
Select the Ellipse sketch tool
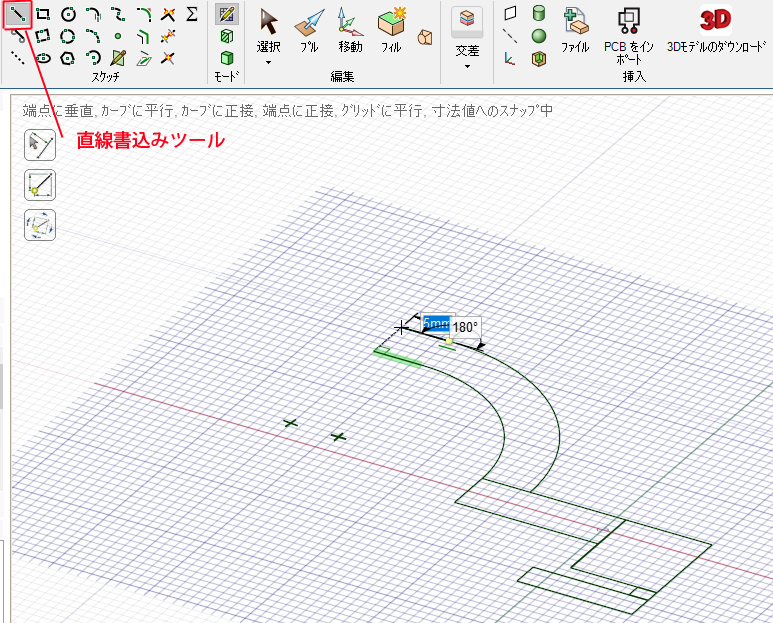[43, 58]
